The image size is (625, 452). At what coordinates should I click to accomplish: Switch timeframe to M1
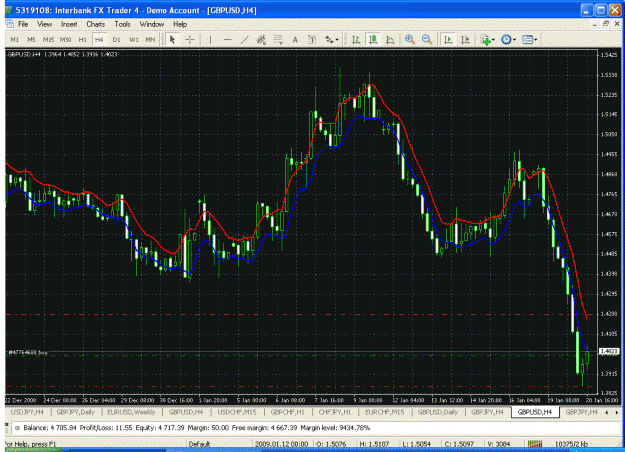click(14, 39)
